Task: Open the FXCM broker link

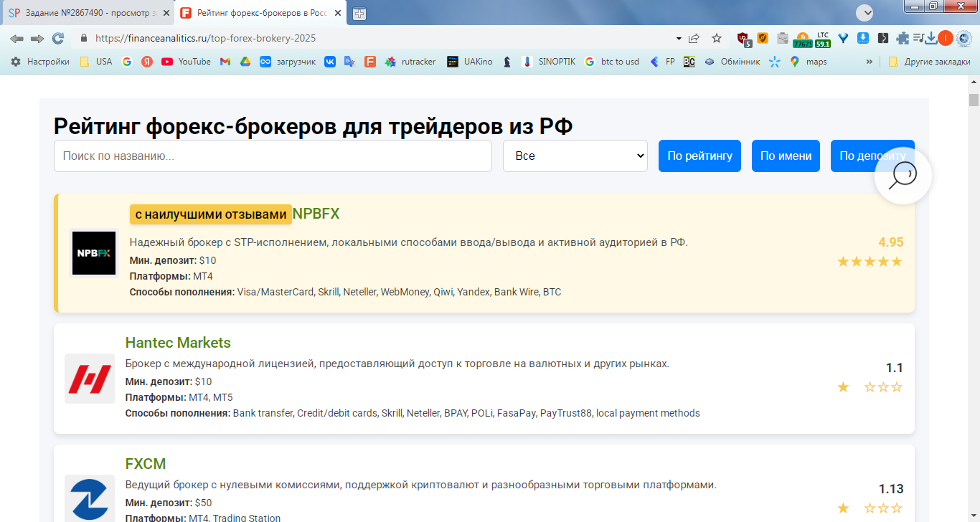Action: (x=146, y=464)
